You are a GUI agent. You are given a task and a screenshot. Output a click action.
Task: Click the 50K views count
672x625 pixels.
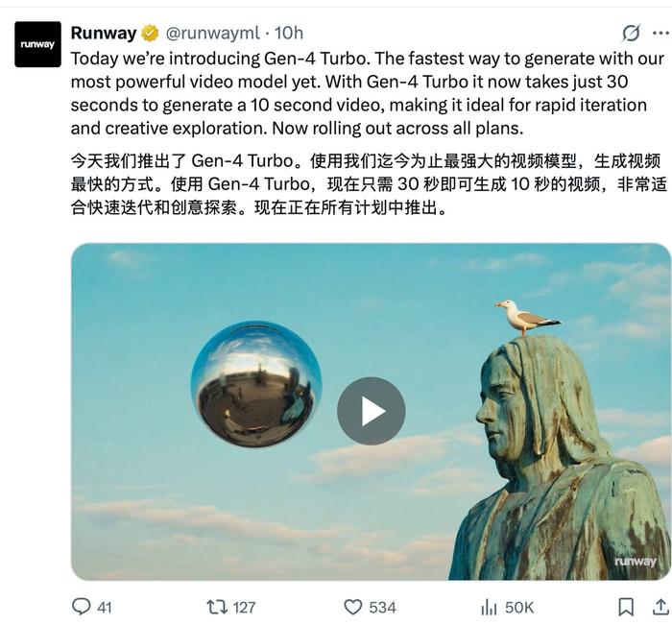(x=519, y=608)
